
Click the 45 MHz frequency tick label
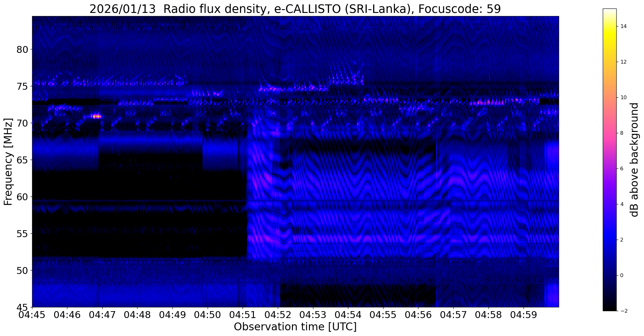click(22, 307)
